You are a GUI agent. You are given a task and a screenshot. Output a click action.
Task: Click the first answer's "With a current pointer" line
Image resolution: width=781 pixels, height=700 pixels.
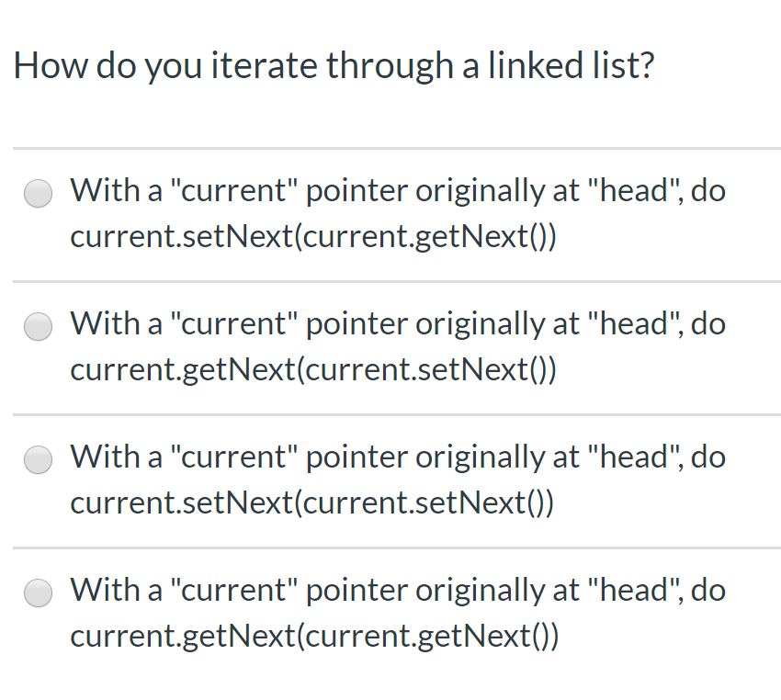[397, 191]
